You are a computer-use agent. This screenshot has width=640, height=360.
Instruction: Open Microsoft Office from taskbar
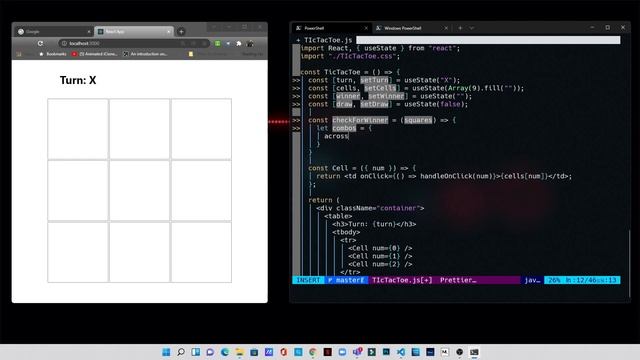pyautogui.click(x=284, y=352)
